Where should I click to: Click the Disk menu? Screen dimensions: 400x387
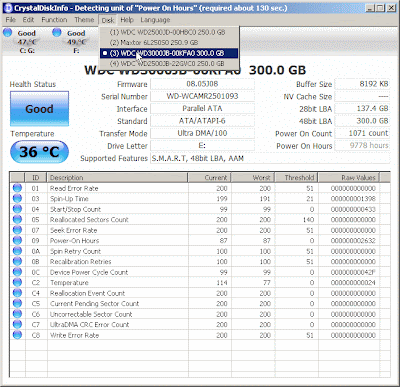pos(108,20)
